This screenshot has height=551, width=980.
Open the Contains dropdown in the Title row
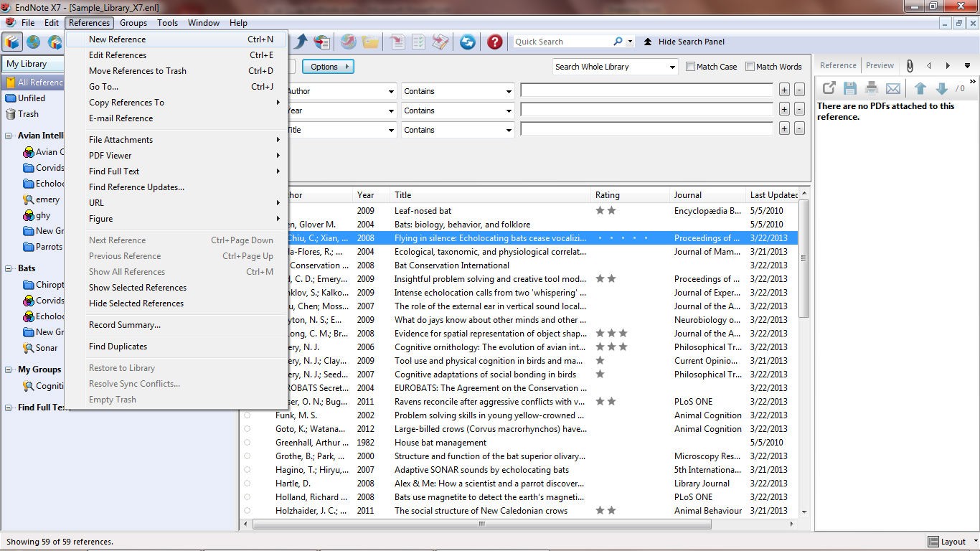(x=457, y=130)
